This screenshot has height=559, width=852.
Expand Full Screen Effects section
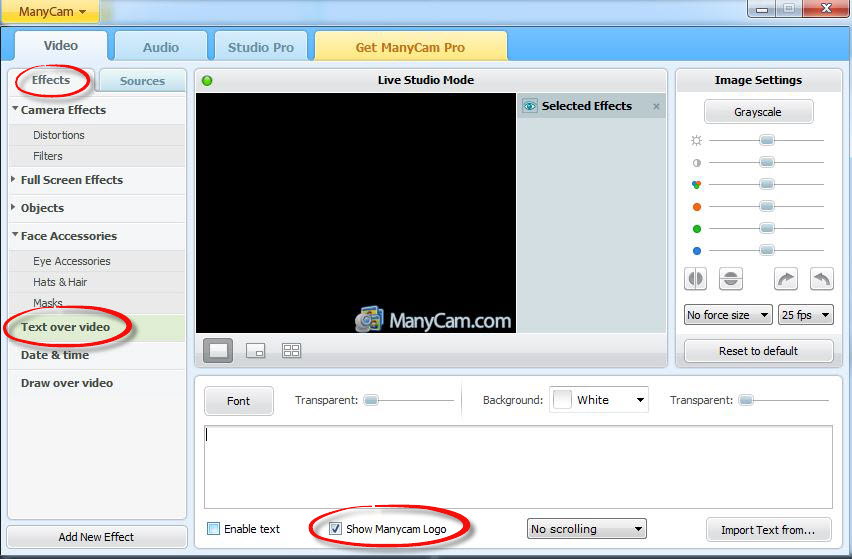[x=14, y=179]
